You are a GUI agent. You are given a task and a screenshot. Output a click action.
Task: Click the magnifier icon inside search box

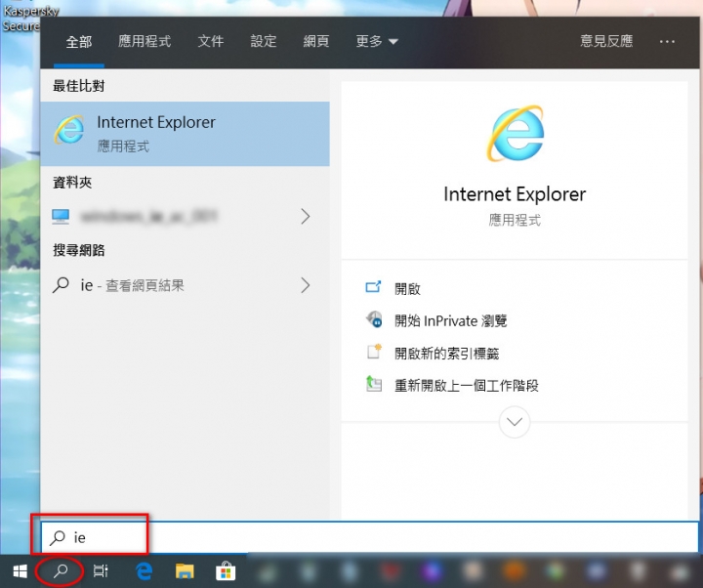tap(58, 537)
